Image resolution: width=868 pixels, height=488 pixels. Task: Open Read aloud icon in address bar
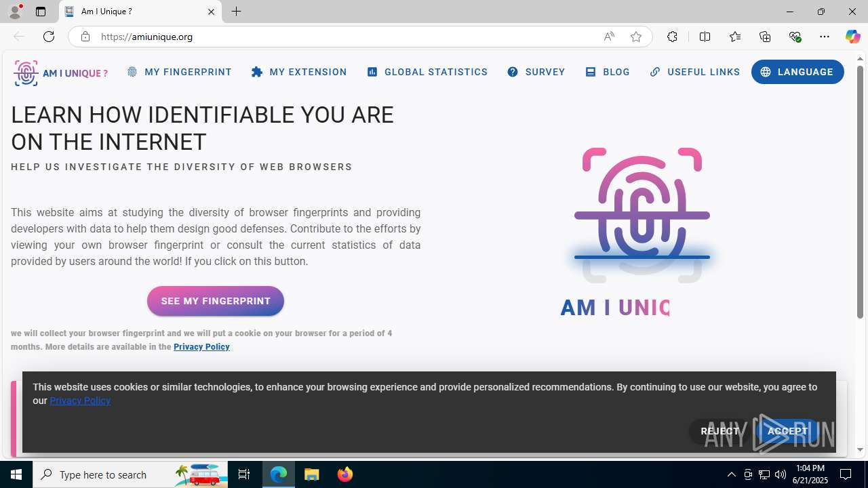(609, 37)
